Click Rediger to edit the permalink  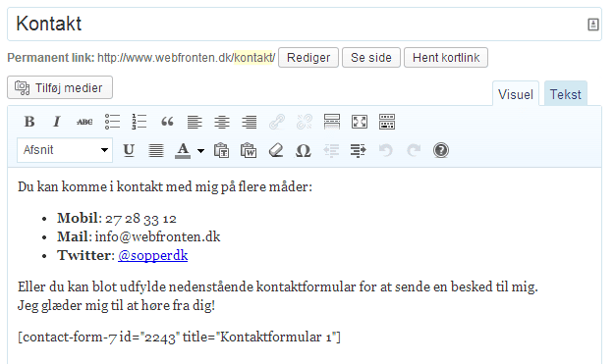(308, 58)
